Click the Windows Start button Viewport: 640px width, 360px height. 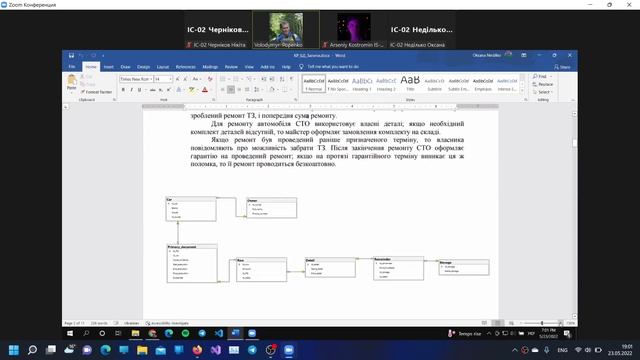pos(14,350)
